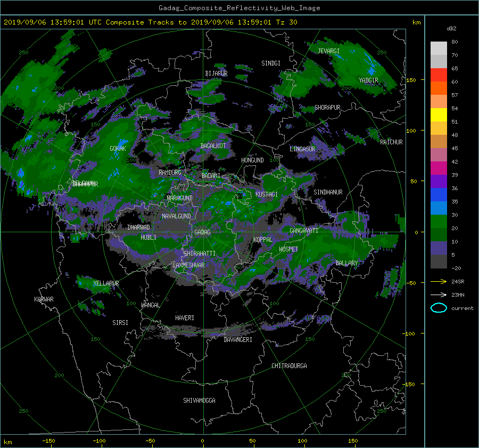Click the DHARWAD city label

(x=139, y=227)
